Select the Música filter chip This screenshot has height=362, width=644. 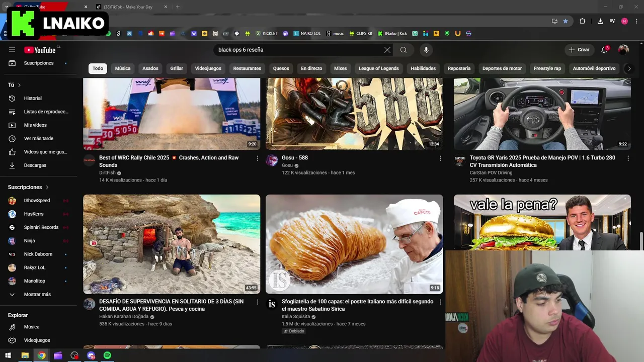[123, 68]
